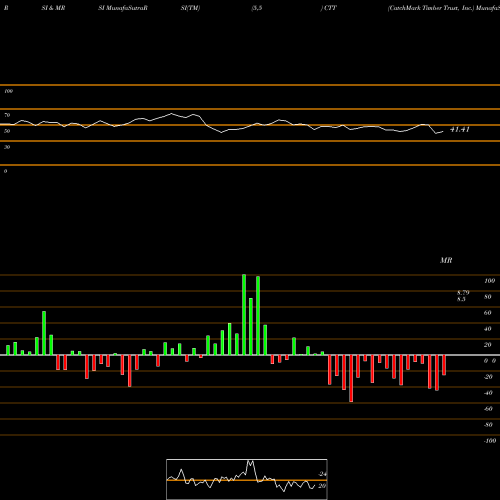Click the longest red MR histogram bar
Image resolution: width=500 pixels, height=500 pixels.
351,378
